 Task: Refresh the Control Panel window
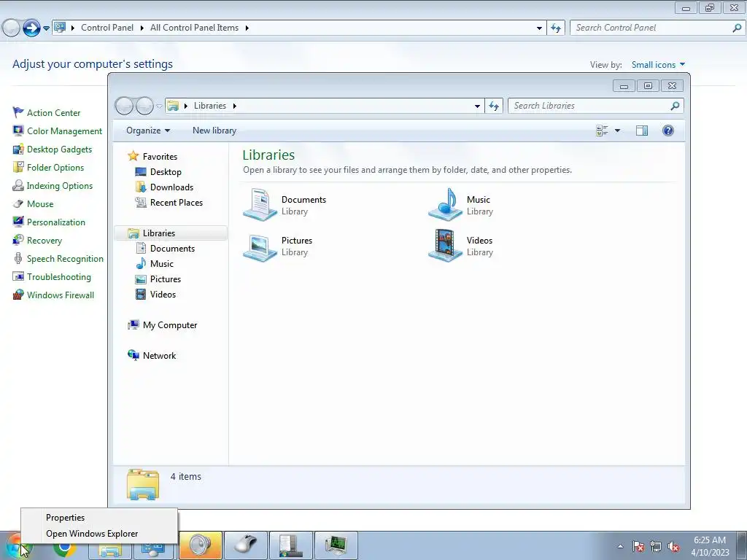point(556,28)
